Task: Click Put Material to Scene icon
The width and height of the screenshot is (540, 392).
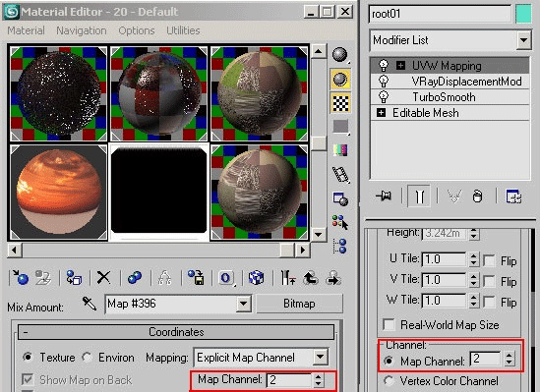Action: [43, 278]
